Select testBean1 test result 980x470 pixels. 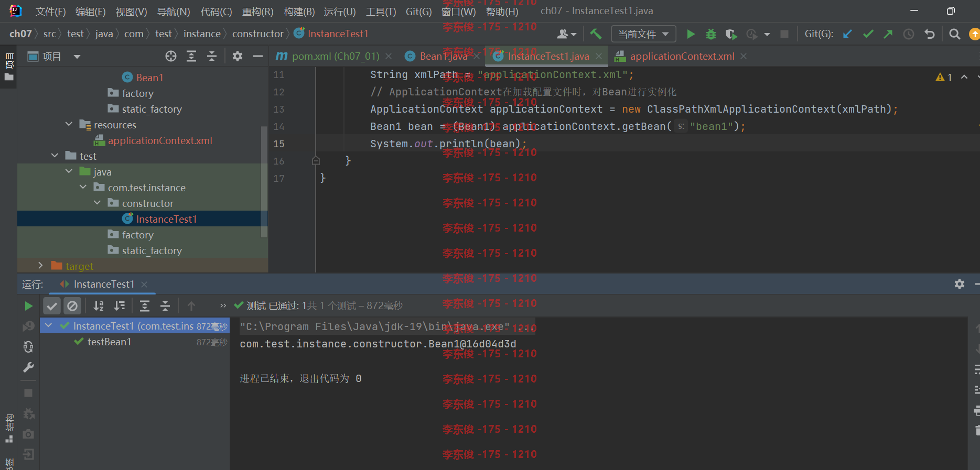109,342
